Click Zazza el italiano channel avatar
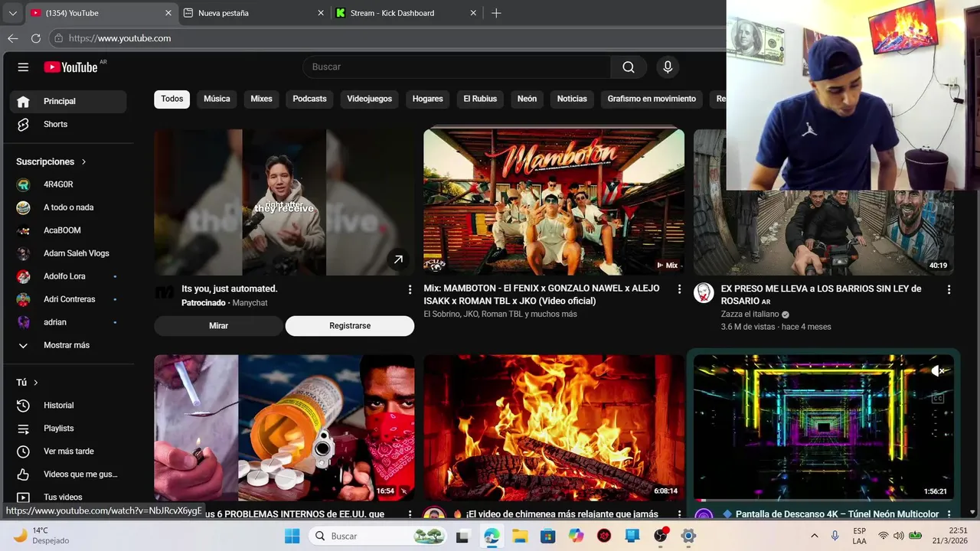Viewport: 980px width, 551px height. (704, 292)
